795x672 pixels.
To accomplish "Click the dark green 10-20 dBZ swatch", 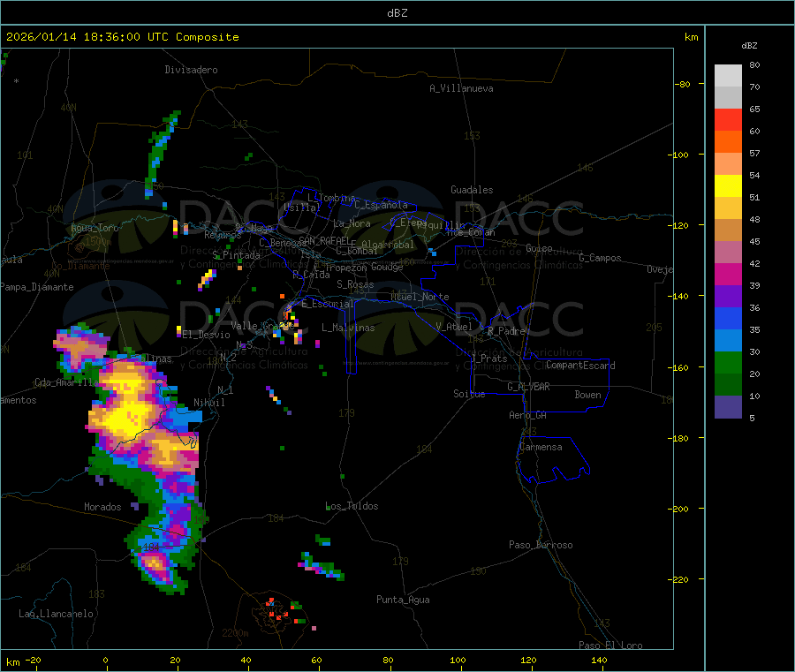I will [728, 384].
